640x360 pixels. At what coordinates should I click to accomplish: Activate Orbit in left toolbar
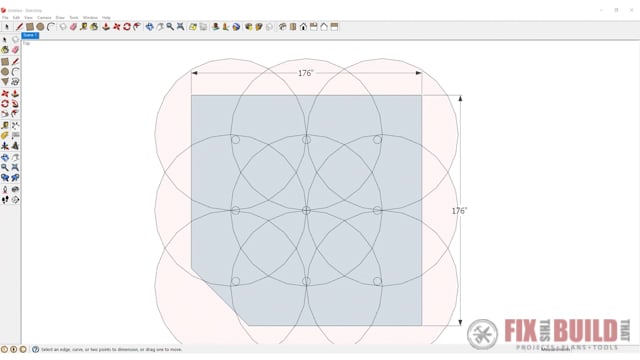click(x=5, y=158)
